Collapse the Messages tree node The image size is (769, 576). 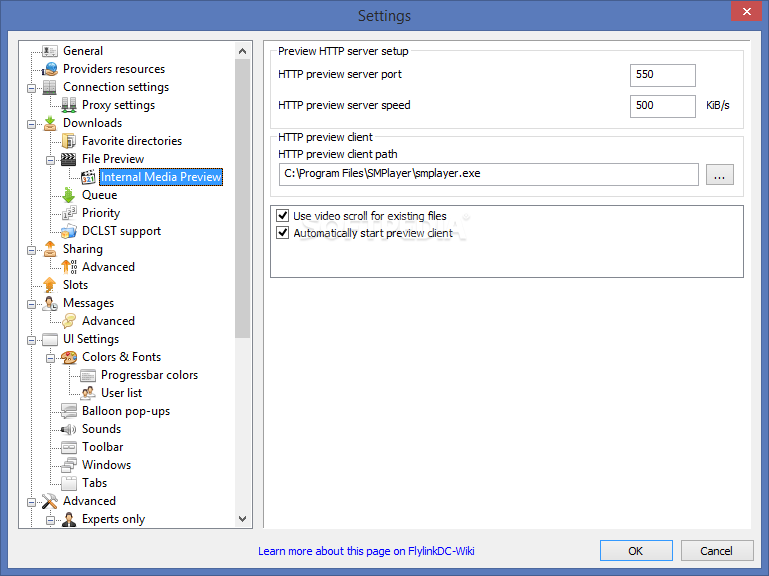pos(31,304)
